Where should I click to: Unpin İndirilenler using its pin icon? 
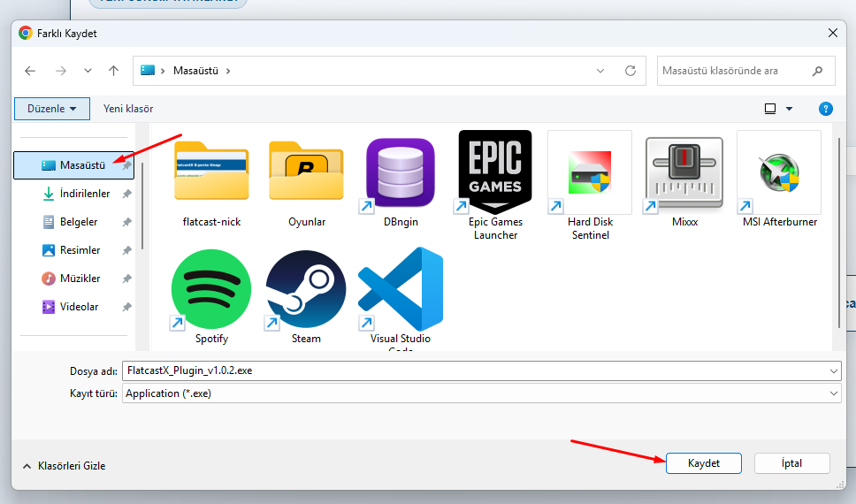pos(126,194)
